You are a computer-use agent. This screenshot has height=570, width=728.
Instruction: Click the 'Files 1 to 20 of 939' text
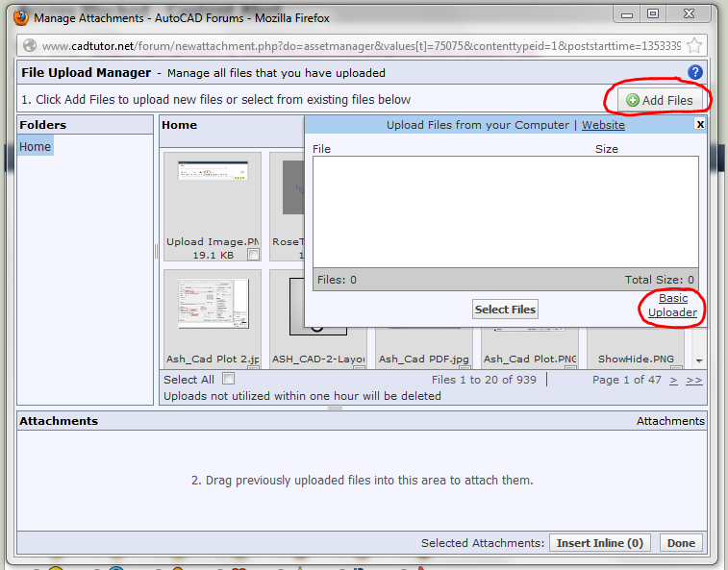coord(484,380)
